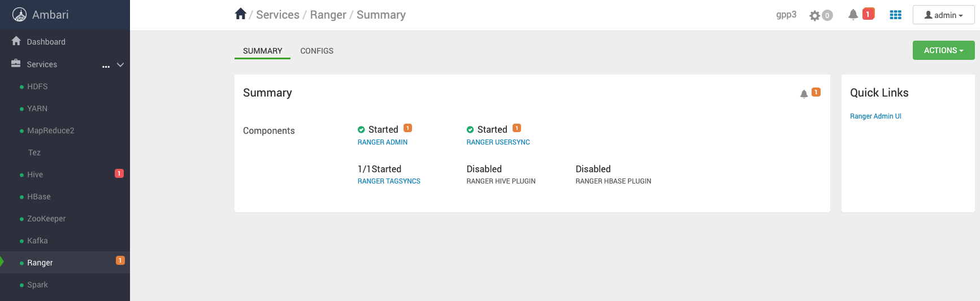Click the Ranger Admin started status icon
Image resolution: width=980 pixels, height=301 pixels.
(x=361, y=130)
